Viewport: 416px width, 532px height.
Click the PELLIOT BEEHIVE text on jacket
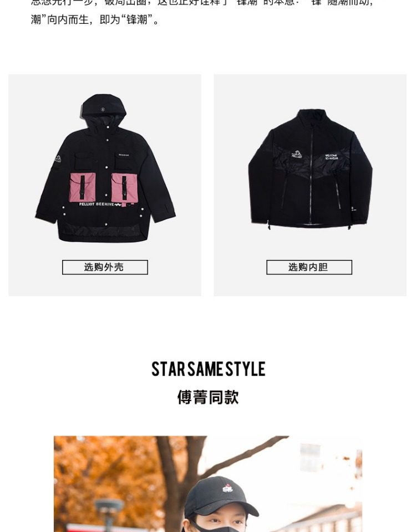[97, 204]
